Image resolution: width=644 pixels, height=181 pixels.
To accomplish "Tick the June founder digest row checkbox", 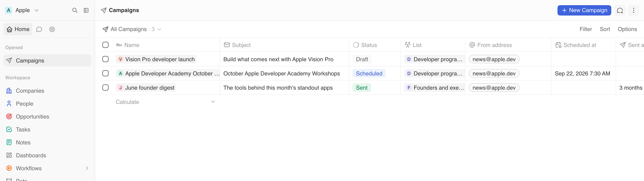I will click(x=105, y=87).
